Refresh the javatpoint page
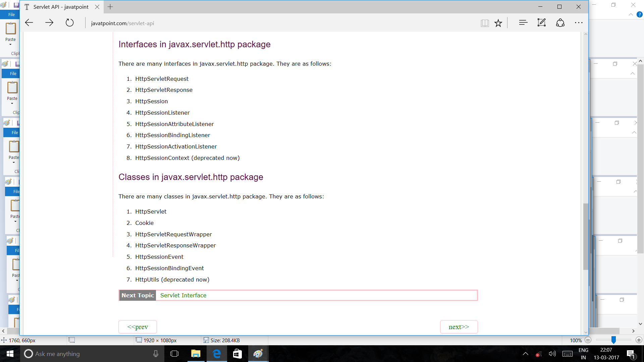The height and width of the screenshot is (362, 644). [69, 23]
